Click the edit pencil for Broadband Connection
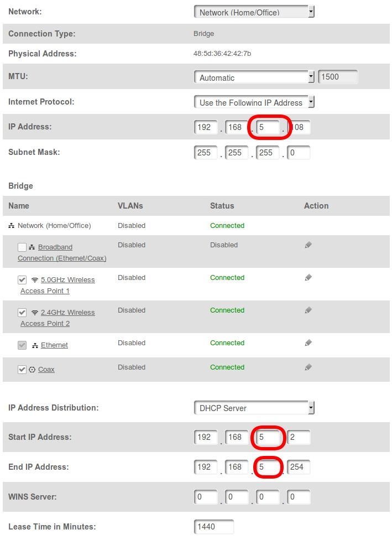 click(x=309, y=245)
